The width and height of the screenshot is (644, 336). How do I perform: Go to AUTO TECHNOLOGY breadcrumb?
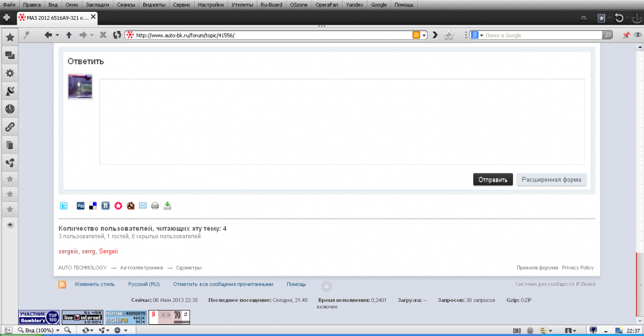point(83,267)
